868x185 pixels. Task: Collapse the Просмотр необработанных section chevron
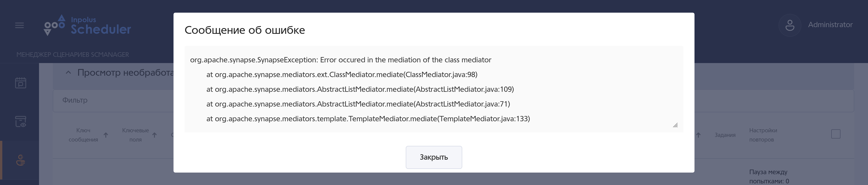68,72
